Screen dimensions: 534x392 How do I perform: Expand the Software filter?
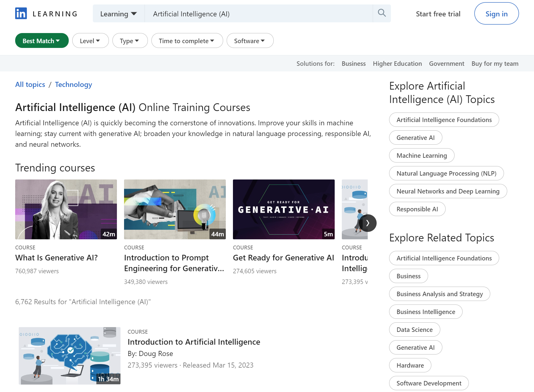[250, 41]
